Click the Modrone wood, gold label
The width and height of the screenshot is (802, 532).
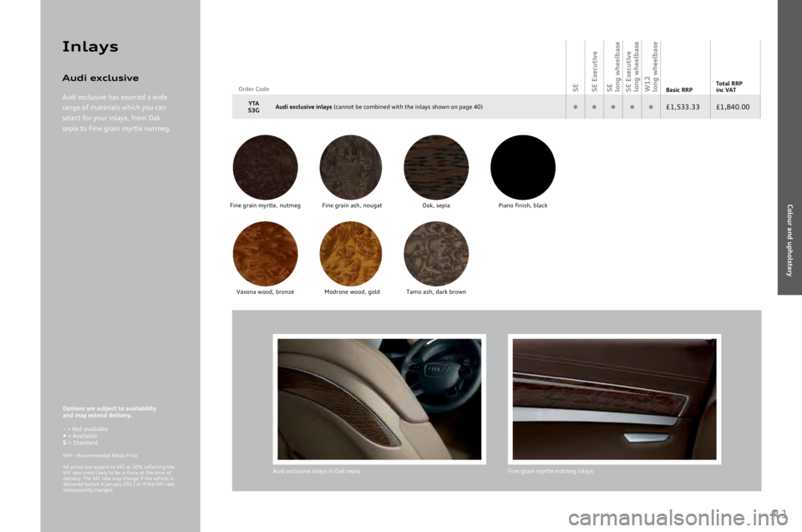[x=352, y=292]
